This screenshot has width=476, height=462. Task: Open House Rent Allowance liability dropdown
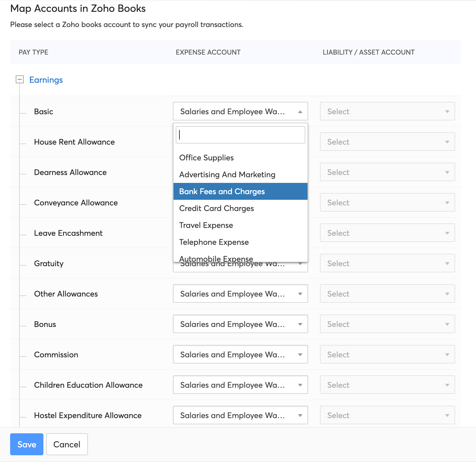[387, 142]
